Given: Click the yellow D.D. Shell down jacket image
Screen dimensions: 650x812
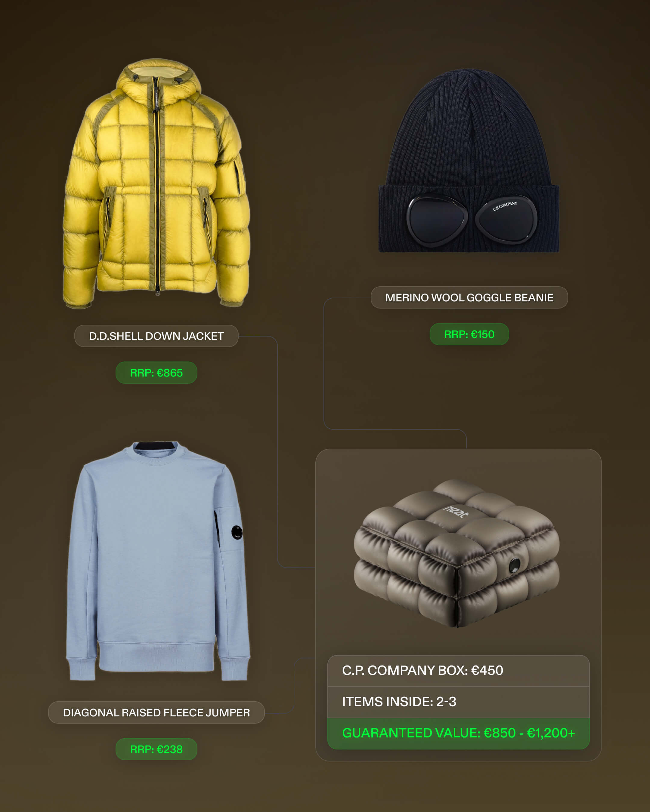Looking at the screenshot, I should point(156,183).
